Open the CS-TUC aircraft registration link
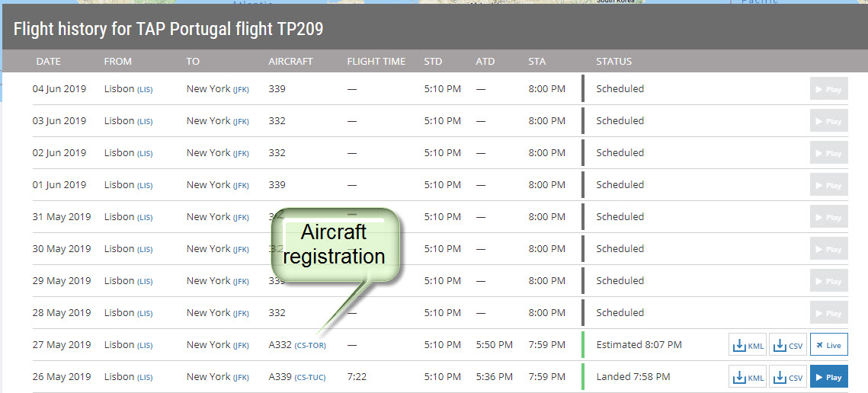Screen dimensions: 868x393 click(x=310, y=378)
